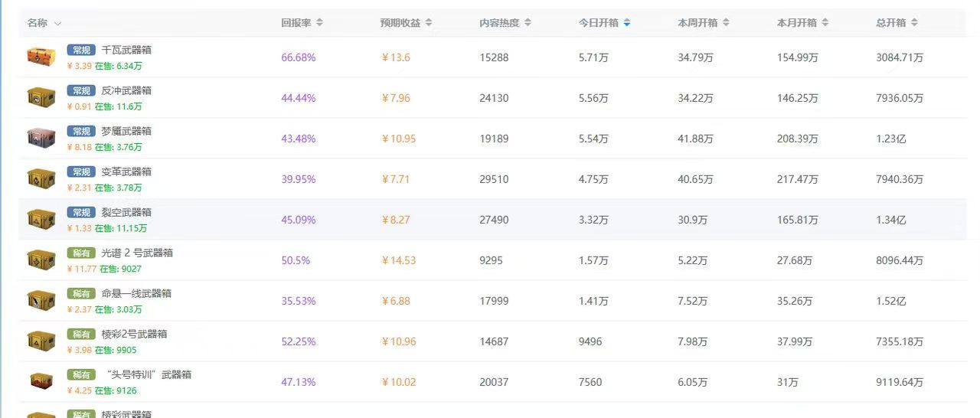980x418 pixels.
Task: Click the 梦魇武器箱 case thumbnail
Action: click(41, 139)
